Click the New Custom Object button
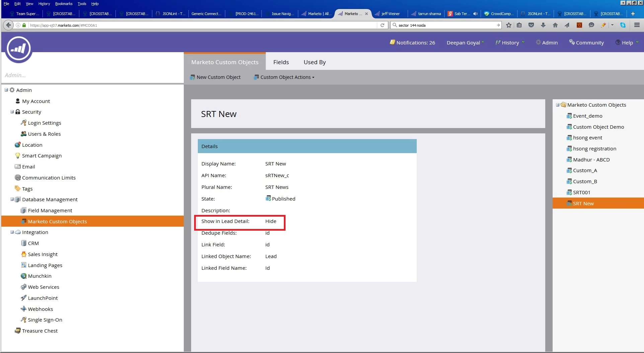The height and width of the screenshot is (353, 644). [215, 77]
